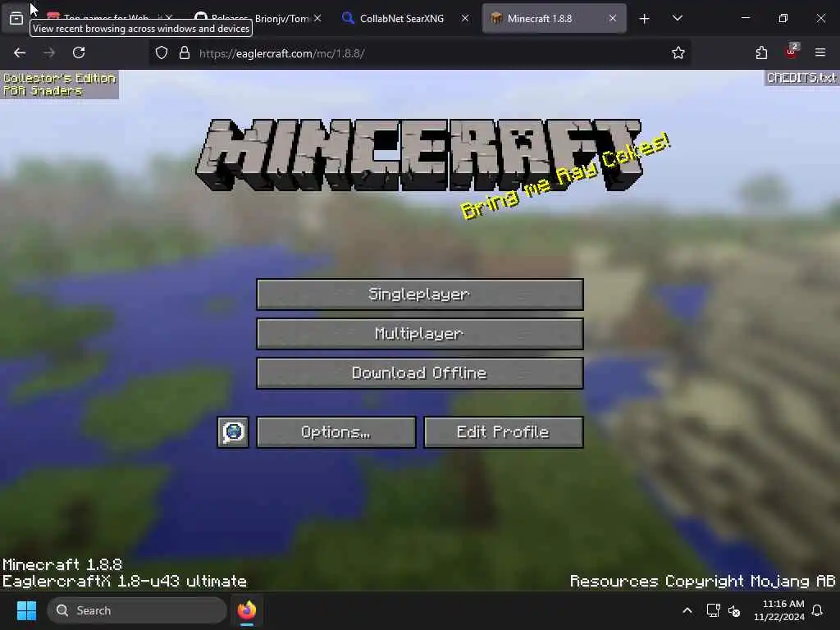The height and width of the screenshot is (630, 840).
Task: Open the tracking protection shield icon
Action: (x=162, y=52)
